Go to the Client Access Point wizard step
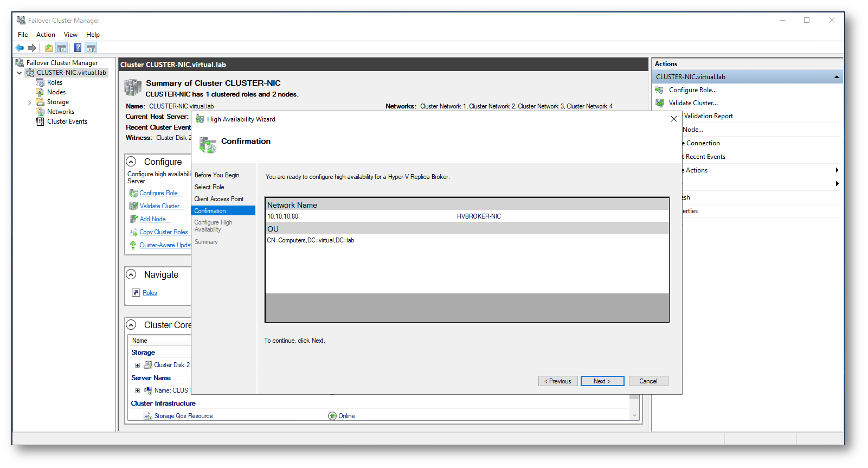The height and width of the screenshot is (468, 868). (219, 199)
